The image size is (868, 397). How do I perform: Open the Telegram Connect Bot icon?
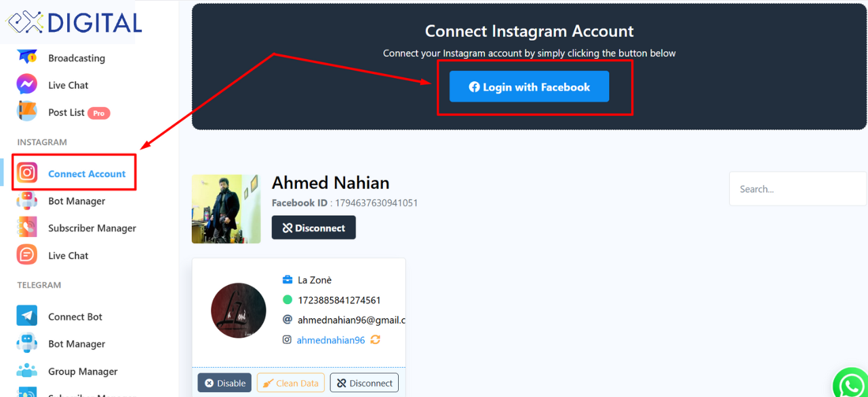[27, 316]
